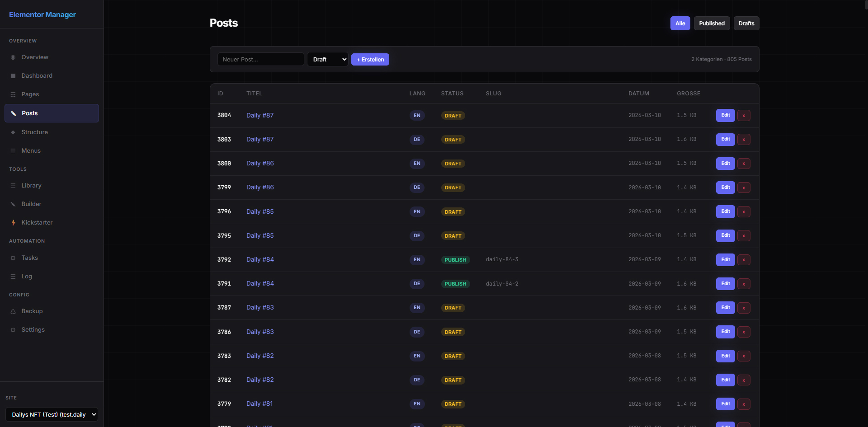Click the Tasks icon in Automation
Viewport: 868px width, 427px height.
point(13,258)
